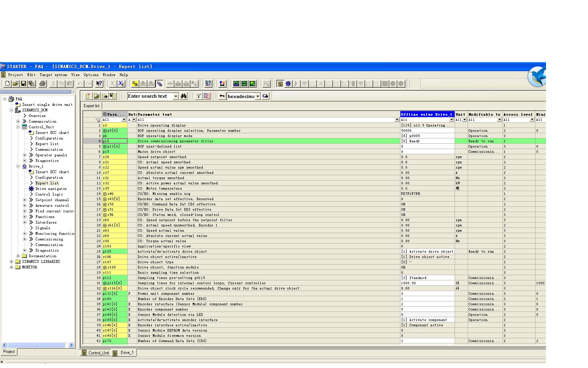
Task: Open the search text dropdown arrow
Action: 176,96
